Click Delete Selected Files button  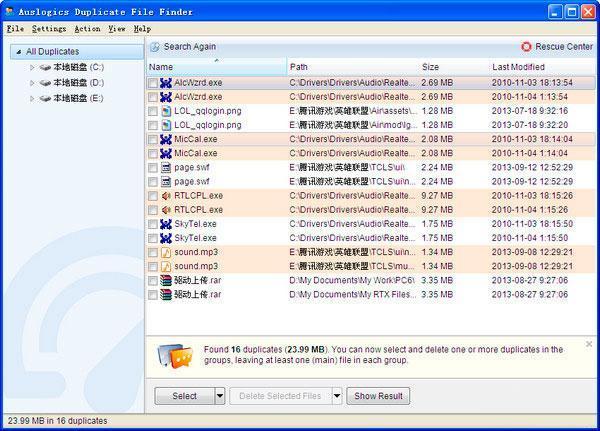pyautogui.click(x=280, y=396)
